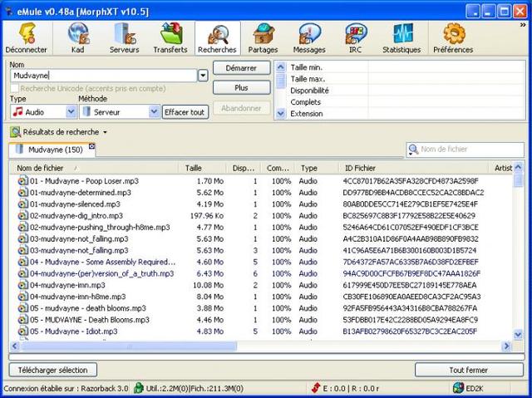Click the Résultats de recherche magnifier icon
Viewport: 532px width, 398px height.
point(15,132)
